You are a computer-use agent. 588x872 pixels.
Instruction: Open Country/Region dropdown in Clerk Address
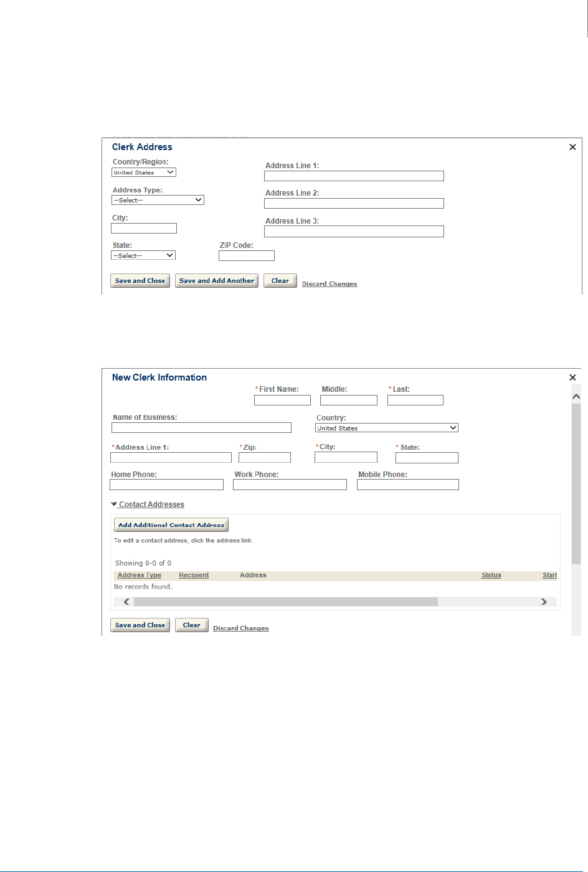point(144,173)
